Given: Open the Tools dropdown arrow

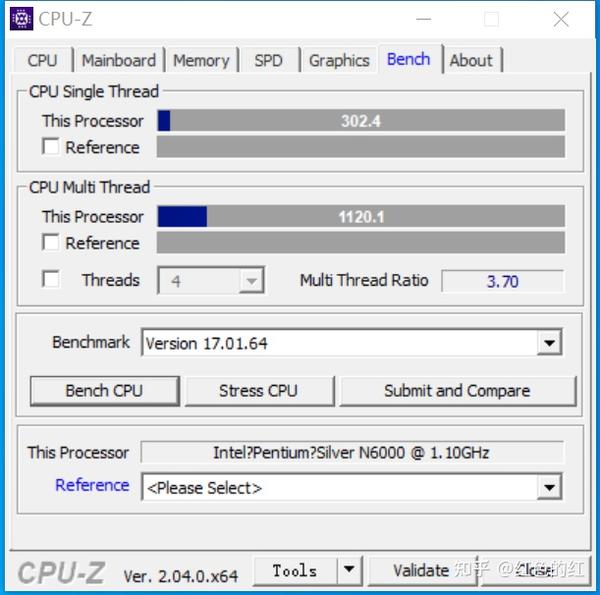Looking at the screenshot, I should (349, 571).
